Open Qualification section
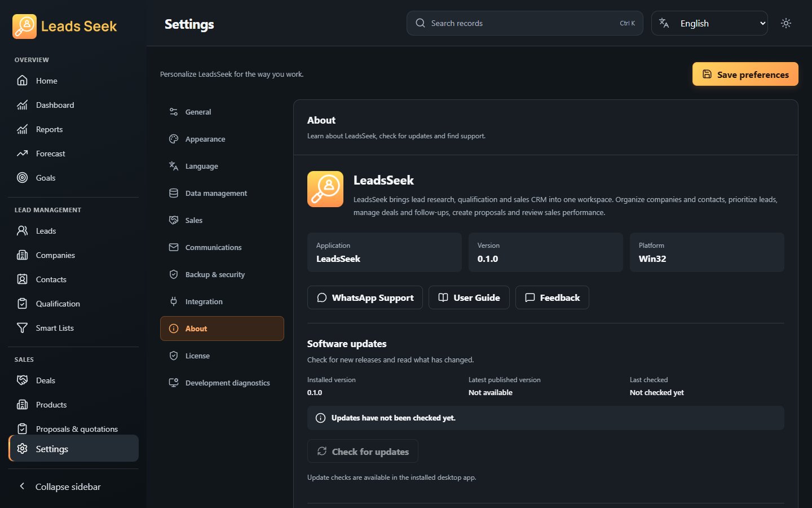The height and width of the screenshot is (508, 812). (x=73, y=304)
